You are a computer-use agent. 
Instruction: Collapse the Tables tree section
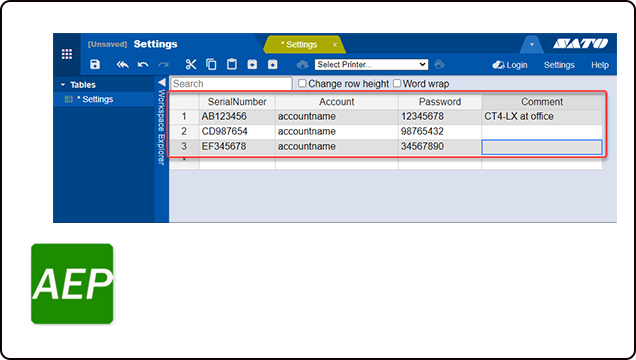(63, 85)
